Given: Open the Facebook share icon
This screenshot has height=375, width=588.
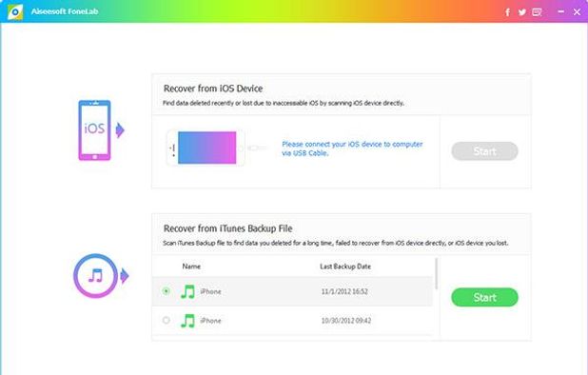Looking at the screenshot, I should pyautogui.click(x=507, y=12).
